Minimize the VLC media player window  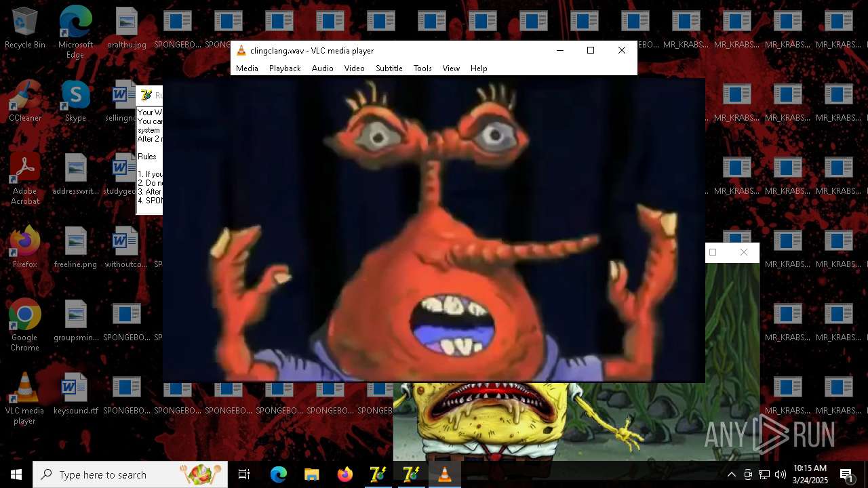(559, 51)
